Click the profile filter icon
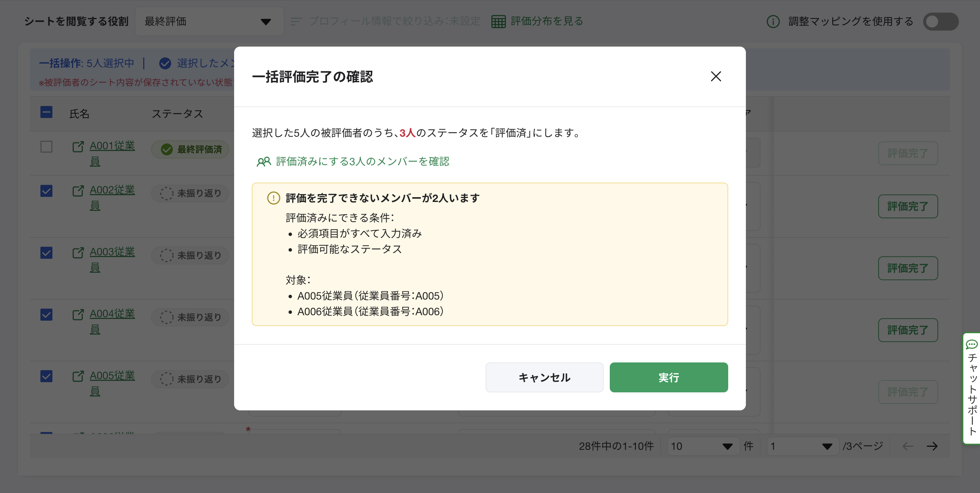The image size is (980, 493). tap(296, 21)
